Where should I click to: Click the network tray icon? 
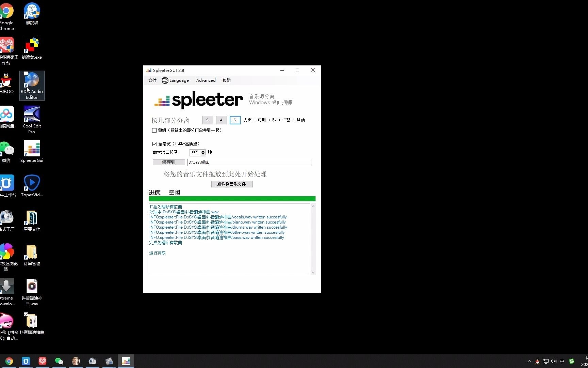[x=545, y=361]
